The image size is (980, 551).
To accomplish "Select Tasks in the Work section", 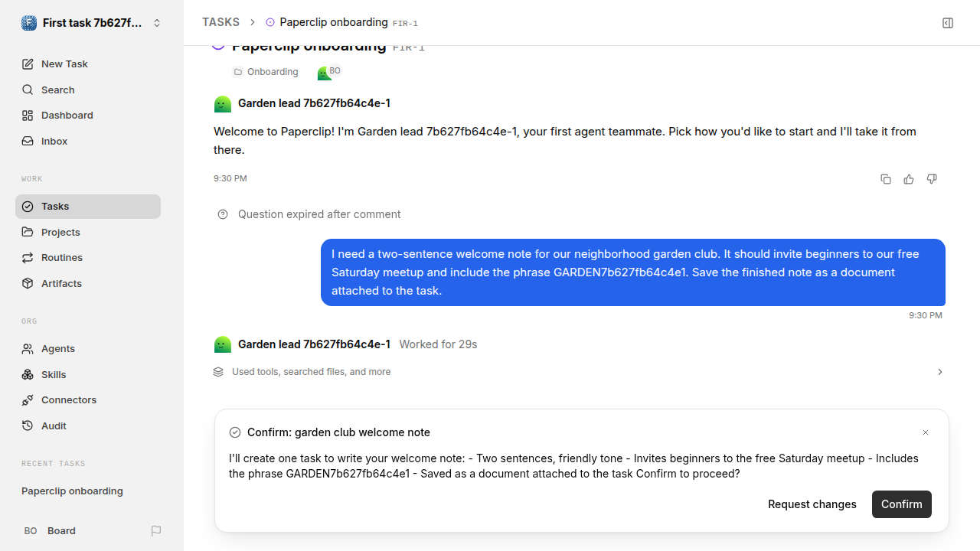I will [x=88, y=207].
